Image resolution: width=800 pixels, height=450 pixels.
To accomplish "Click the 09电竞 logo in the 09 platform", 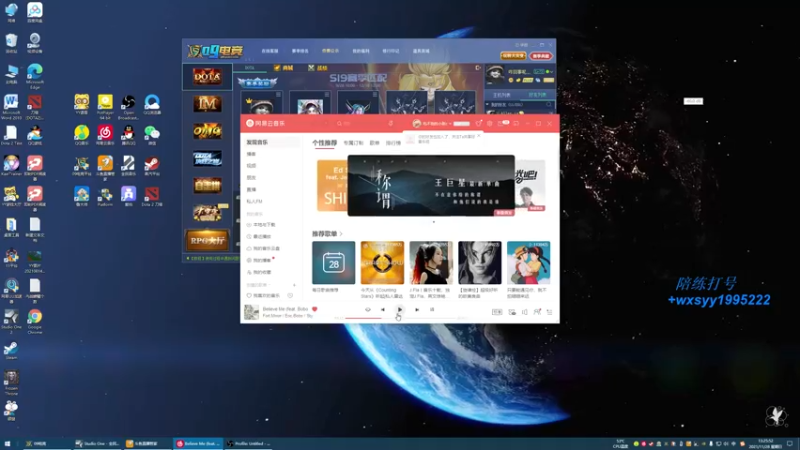I will [x=215, y=51].
